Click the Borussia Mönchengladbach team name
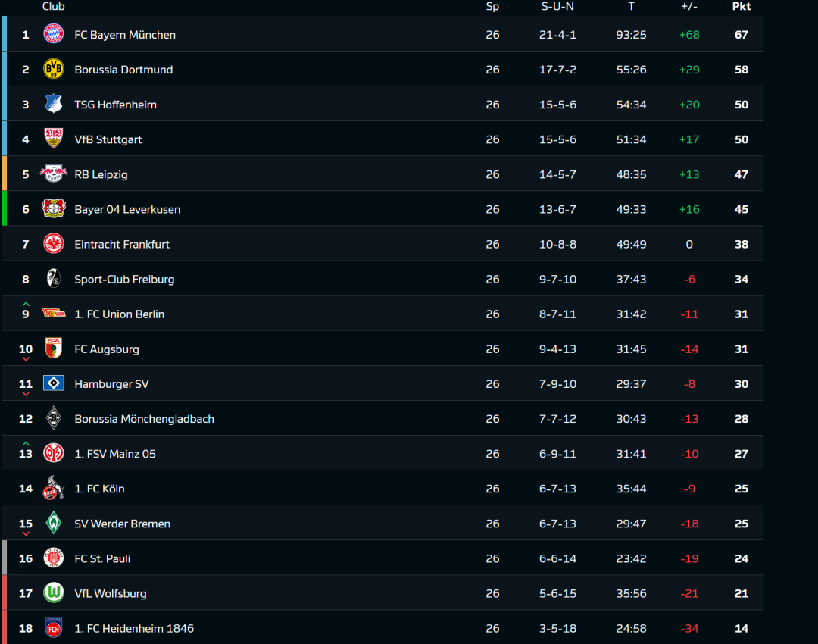818x644 pixels. coord(144,419)
